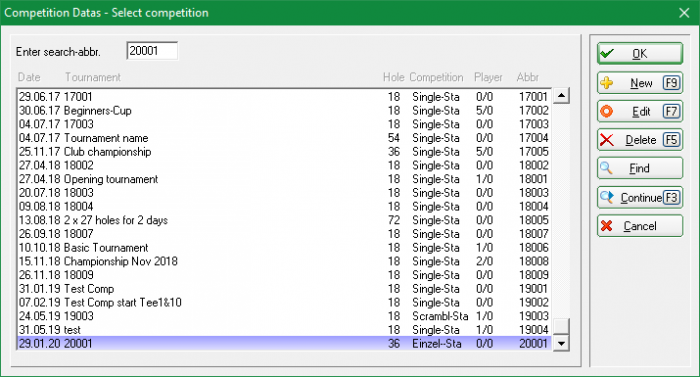Click the orange circle icon on Edit
The height and width of the screenshot is (377, 700).
pos(607,111)
